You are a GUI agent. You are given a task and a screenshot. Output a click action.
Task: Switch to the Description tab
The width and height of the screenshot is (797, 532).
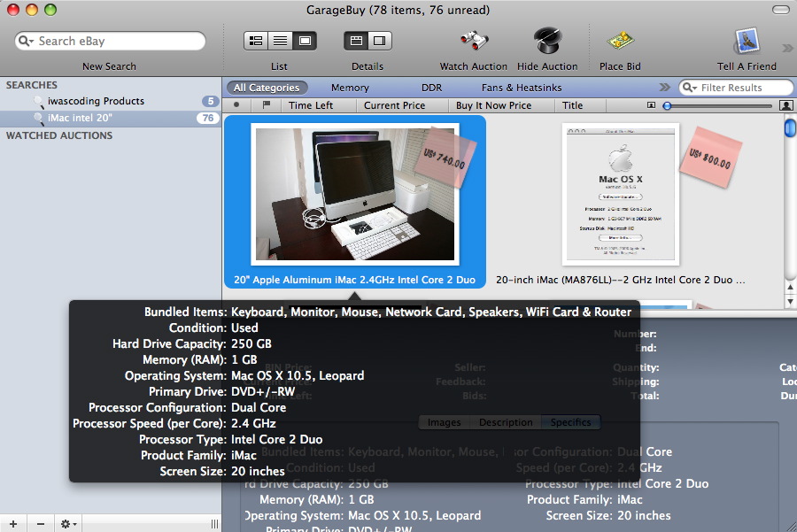(x=506, y=422)
